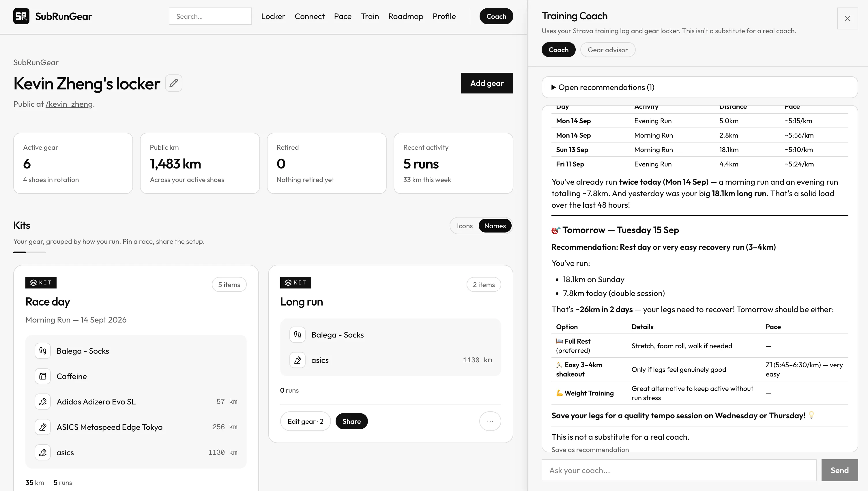
Task: Select the Race day kit title
Action: point(48,301)
